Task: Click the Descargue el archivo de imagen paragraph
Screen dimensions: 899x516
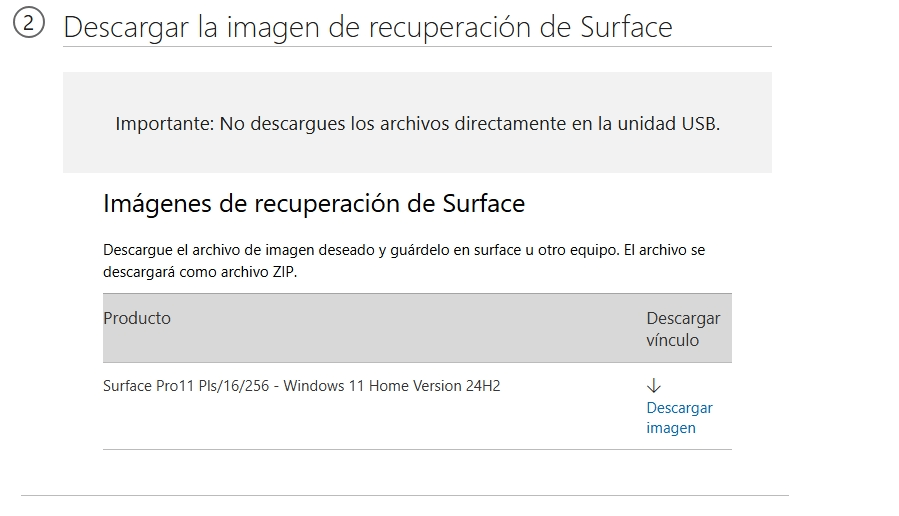Action: pos(404,261)
